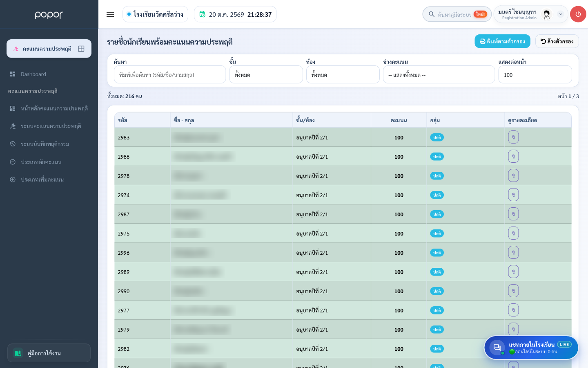View details for student 2977
This screenshot has width=588, height=368.
(x=513, y=310)
